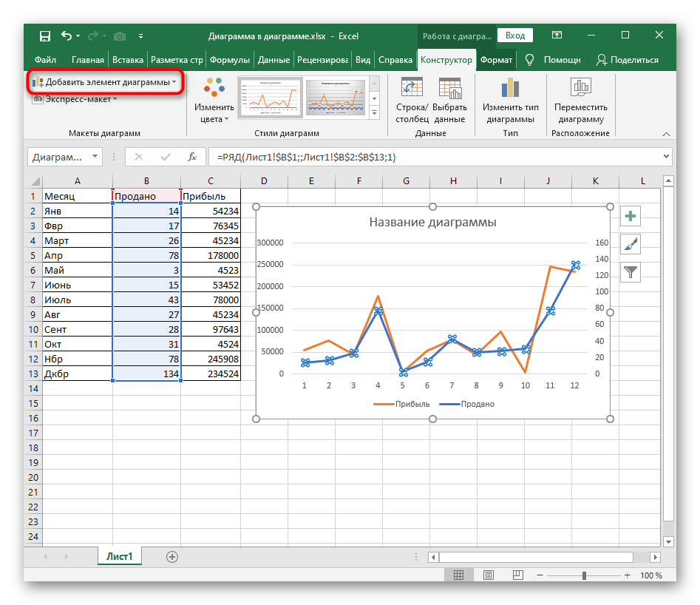Open the Экспресс-макет dropdown
The width and height of the screenshot is (700, 605).
click(75, 99)
